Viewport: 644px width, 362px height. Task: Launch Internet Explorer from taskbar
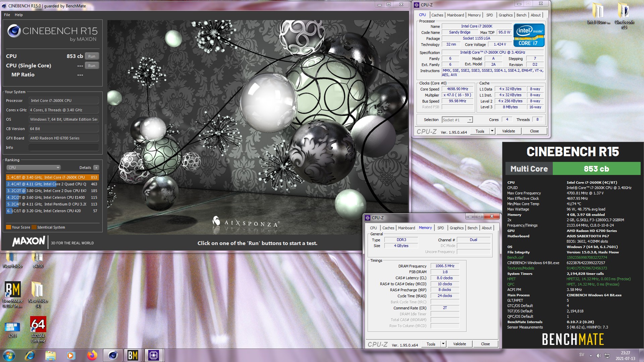point(30,355)
